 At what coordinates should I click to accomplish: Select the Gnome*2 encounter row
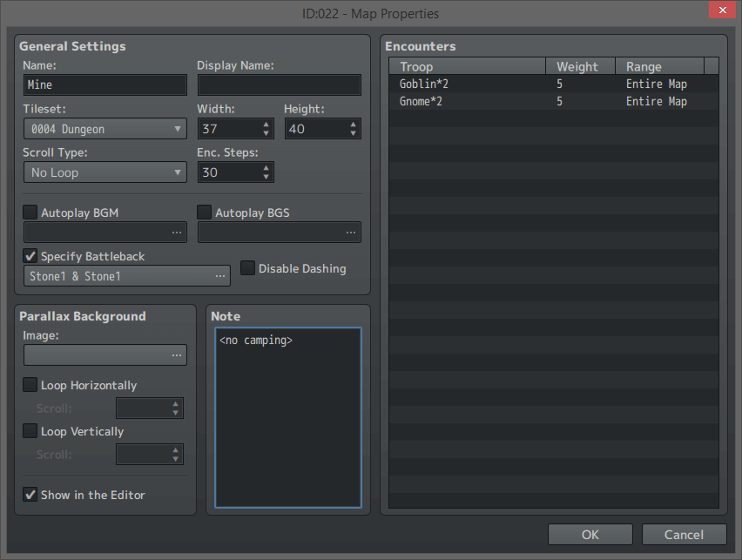pos(554,101)
